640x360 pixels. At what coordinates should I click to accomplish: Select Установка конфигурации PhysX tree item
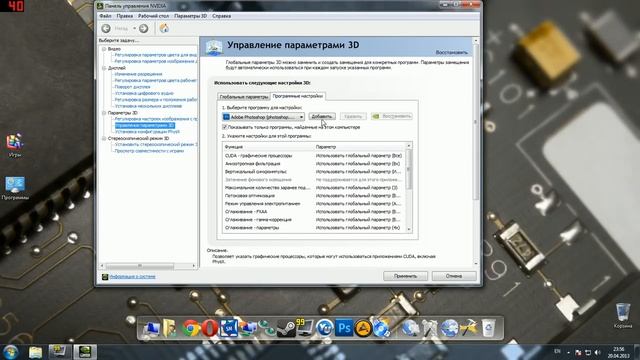click(x=147, y=132)
